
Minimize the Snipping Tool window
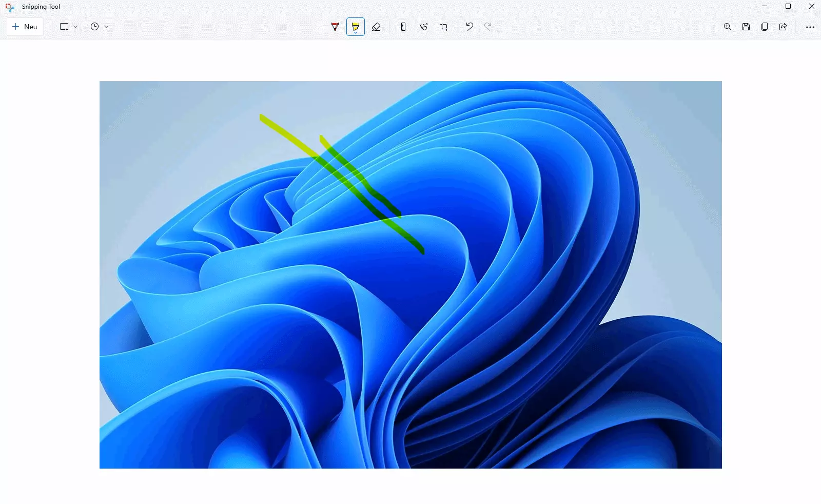coord(765,7)
